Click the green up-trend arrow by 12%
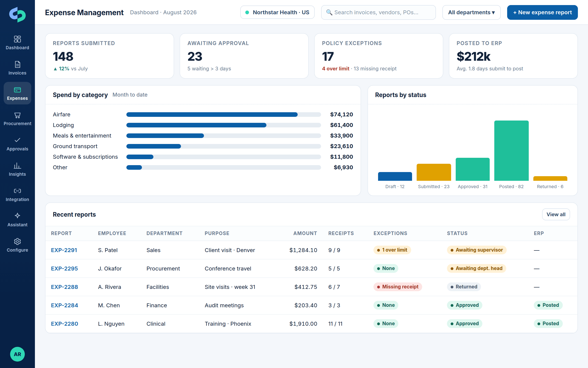This screenshot has height=368, width=588. click(55, 69)
